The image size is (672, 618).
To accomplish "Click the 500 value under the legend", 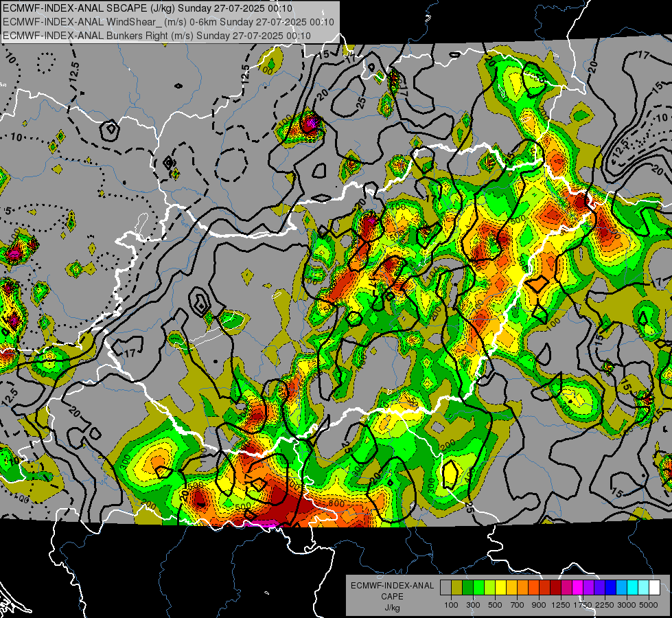I will tap(495, 605).
